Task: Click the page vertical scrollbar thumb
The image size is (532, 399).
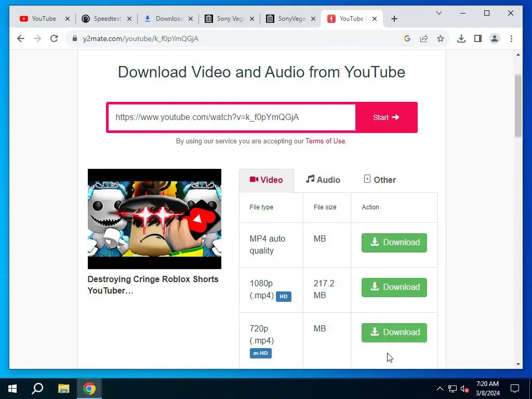Action: point(518,106)
